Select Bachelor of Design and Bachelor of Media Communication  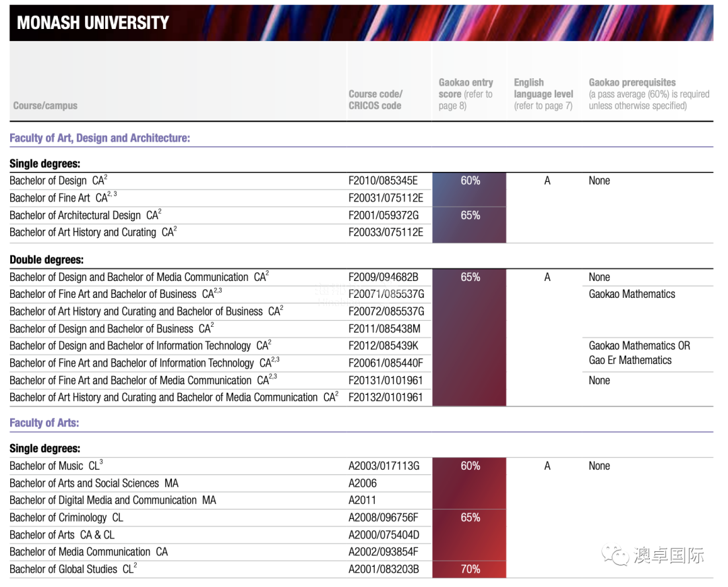140,277
